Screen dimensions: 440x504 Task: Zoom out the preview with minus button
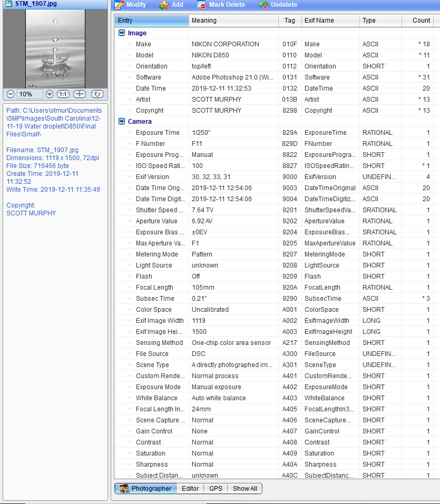click(x=11, y=94)
